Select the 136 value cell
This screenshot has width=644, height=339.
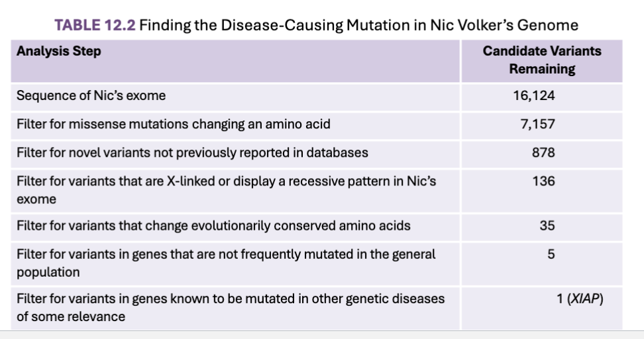coord(542,191)
